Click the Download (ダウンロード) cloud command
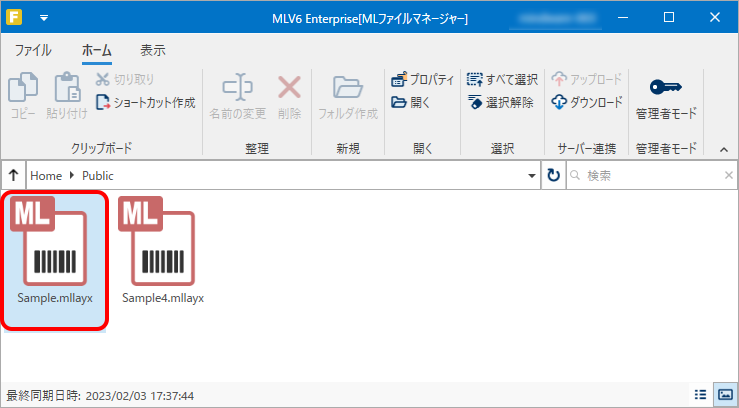The image size is (739, 408). click(587, 102)
